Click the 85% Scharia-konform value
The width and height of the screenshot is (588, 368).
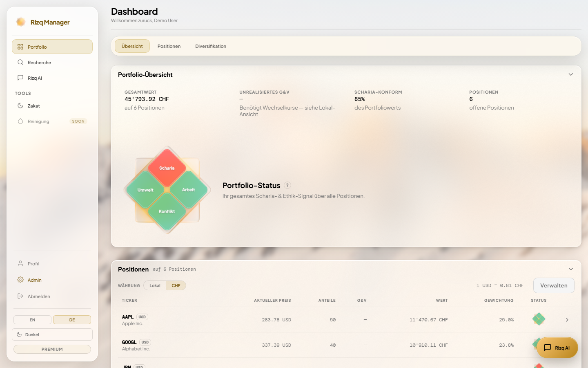pyautogui.click(x=360, y=99)
